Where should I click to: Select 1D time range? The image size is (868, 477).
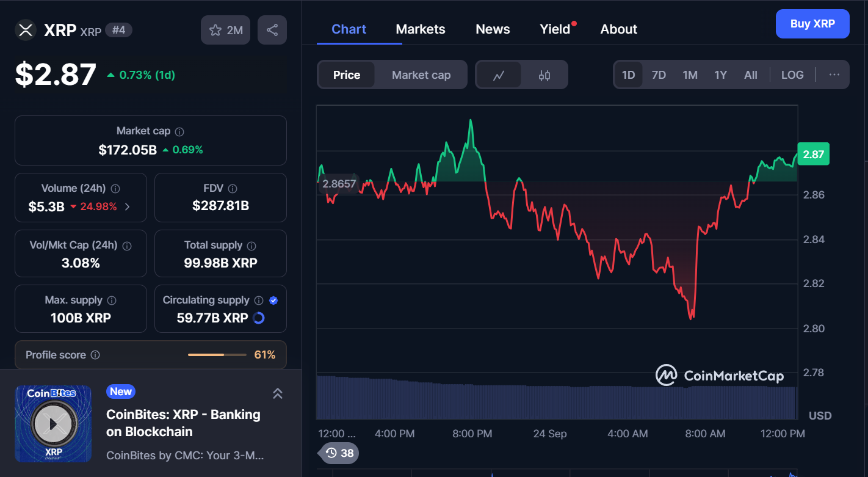628,75
